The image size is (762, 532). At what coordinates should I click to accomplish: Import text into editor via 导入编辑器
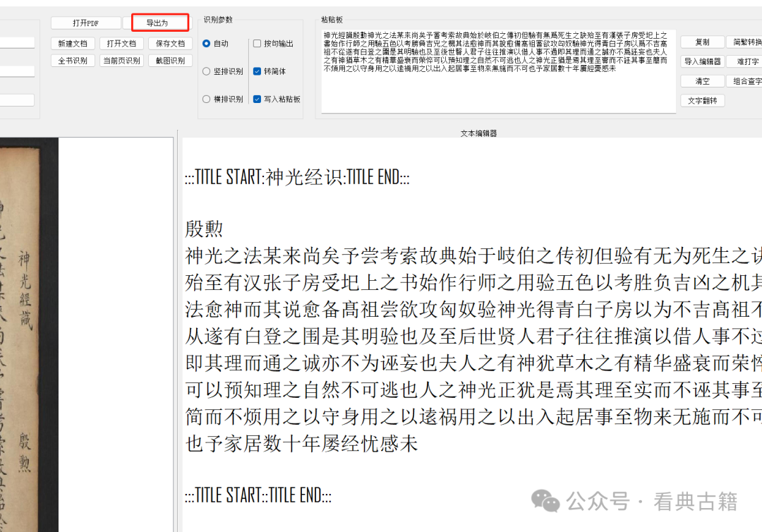[702, 61]
